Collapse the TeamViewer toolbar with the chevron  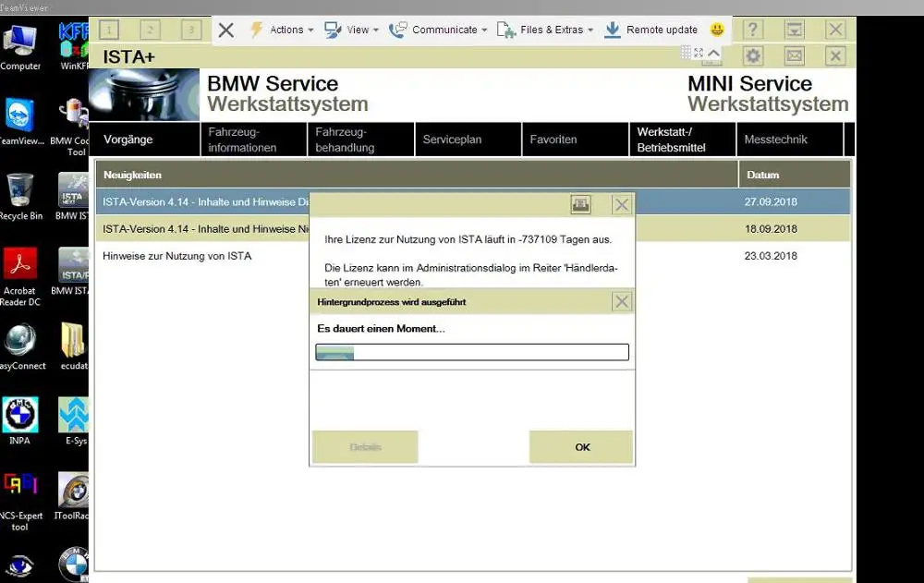[713, 53]
